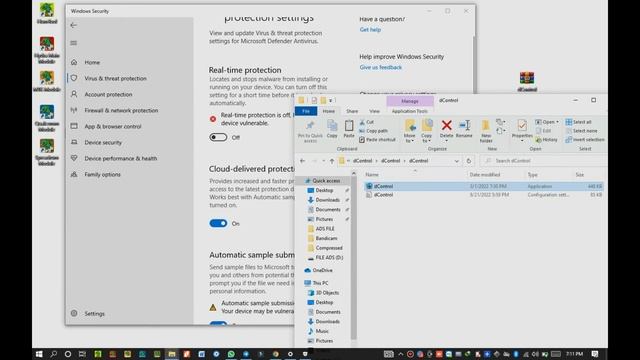The image size is (640, 360).
Task: Click Copy path in Clipboard group
Action: coord(373,131)
